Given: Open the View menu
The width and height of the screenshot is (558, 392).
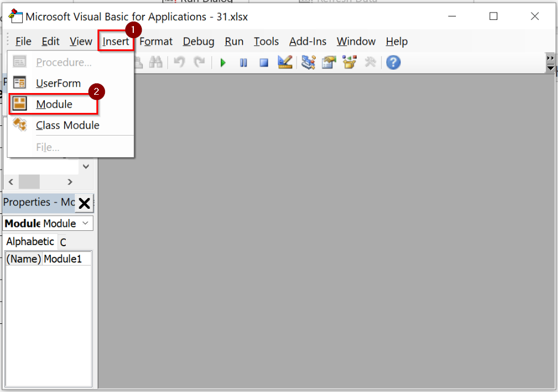Looking at the screenshot, I should pos(81,41).
